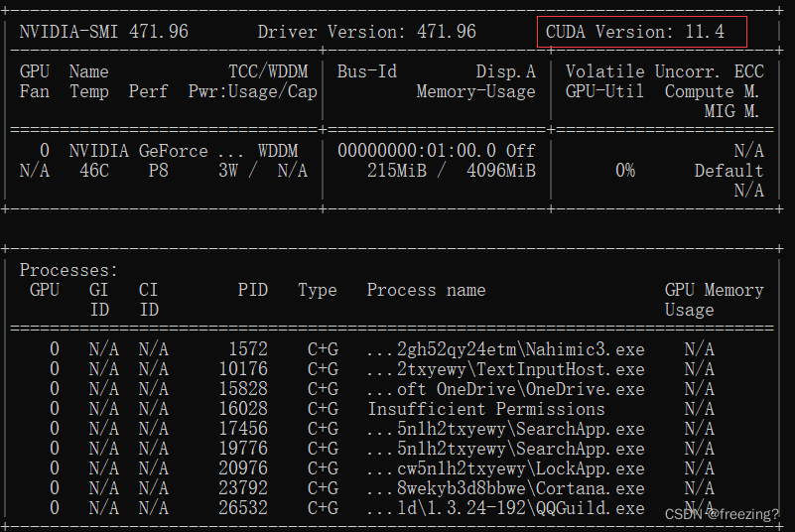This screenshot has height=532, width=795.
Task: Click the PID '10176'
Action: tap(243, 368)
